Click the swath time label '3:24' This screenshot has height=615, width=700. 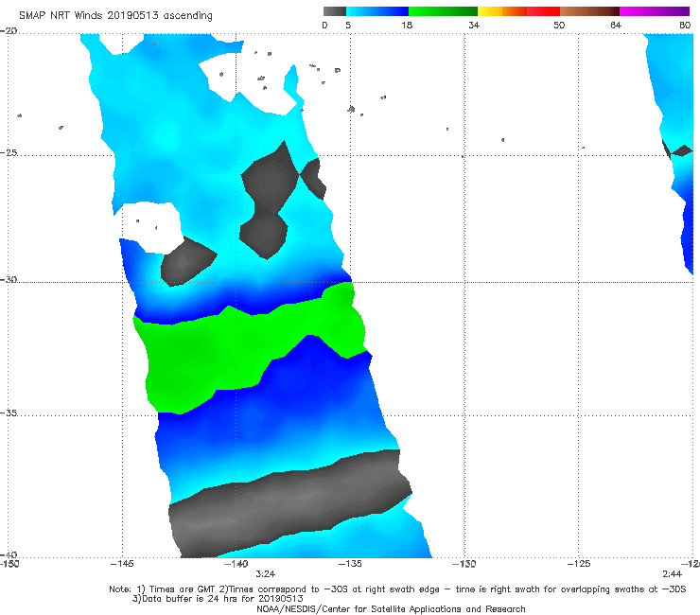click(265, 574)
